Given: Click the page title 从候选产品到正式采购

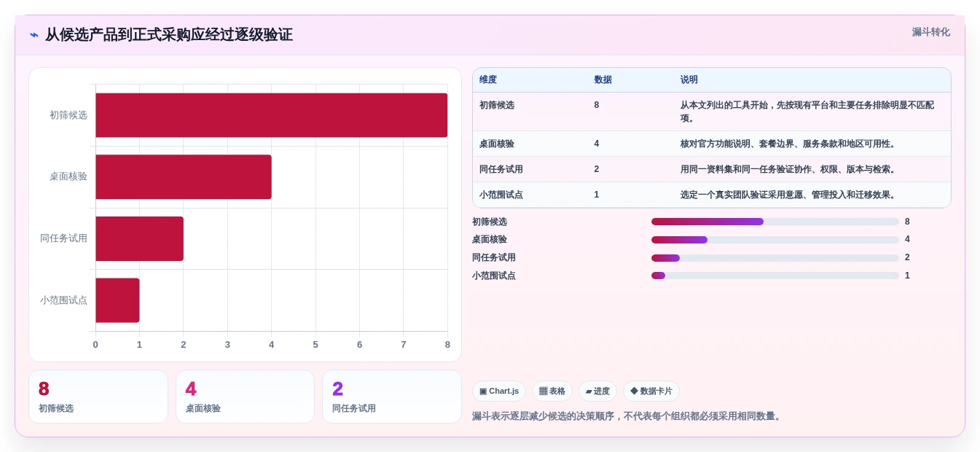Looking at the screenshot, I should pos(169,35).
